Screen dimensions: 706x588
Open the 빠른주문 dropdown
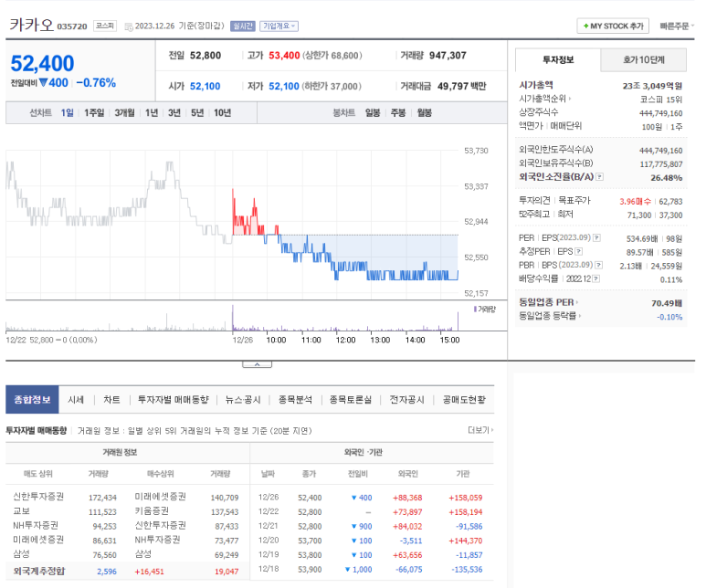point(676,26)
